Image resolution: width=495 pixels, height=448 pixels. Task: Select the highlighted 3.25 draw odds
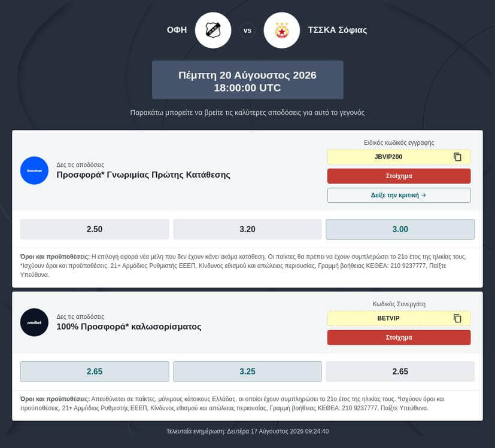click(247, 371)
